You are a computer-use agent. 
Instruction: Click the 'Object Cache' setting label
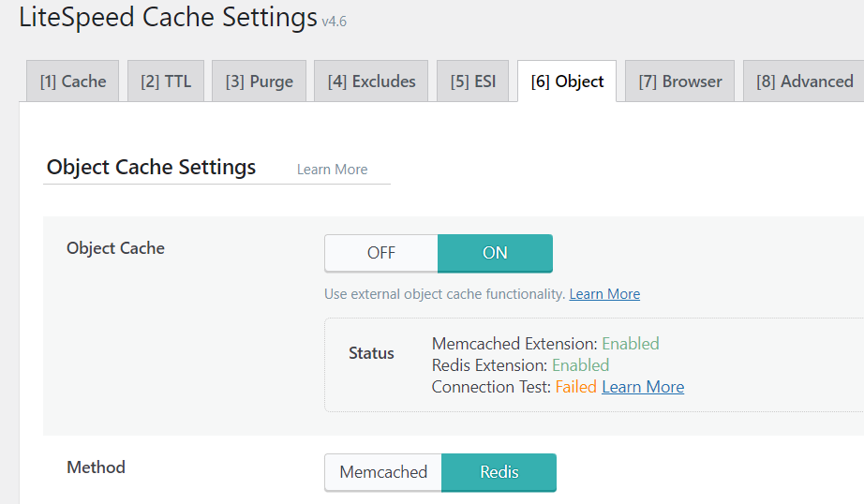[x=115, y=248]
